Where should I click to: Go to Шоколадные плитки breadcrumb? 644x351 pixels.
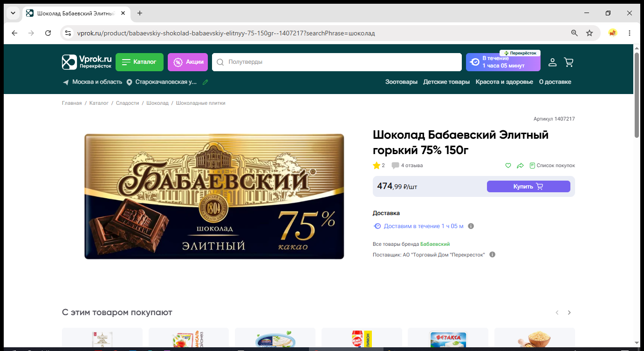(x=200, y=103)
